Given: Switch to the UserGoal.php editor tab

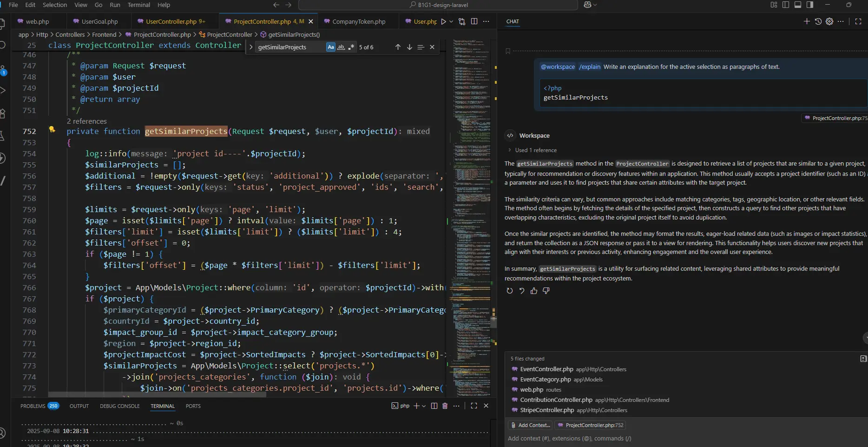Looking at the screenshot, I should (99, 21).
